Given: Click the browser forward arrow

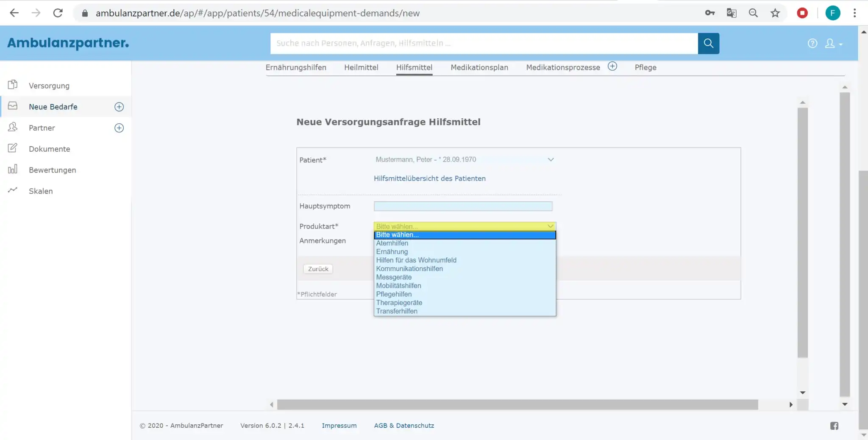Looking at the screenshot, I should click(36, 13).
